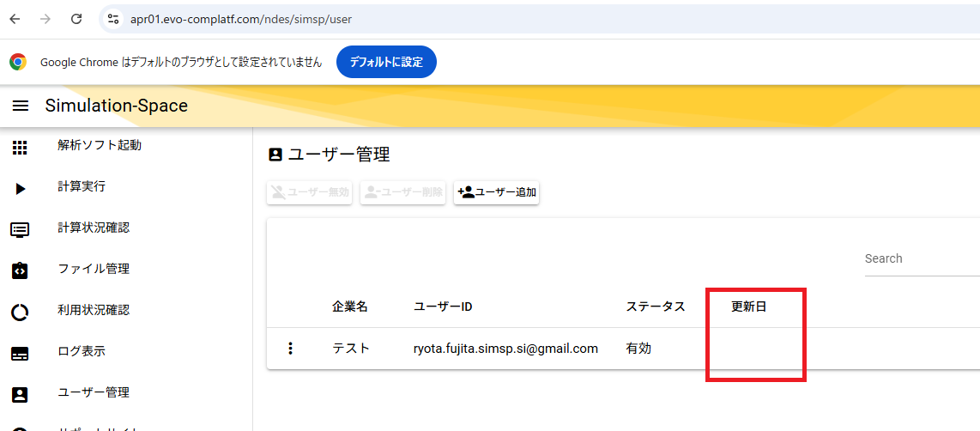Viewport: 980px width, 431px height.
Task: Open three-dot row menu for テスト user
Action: (x=290, y=349)
